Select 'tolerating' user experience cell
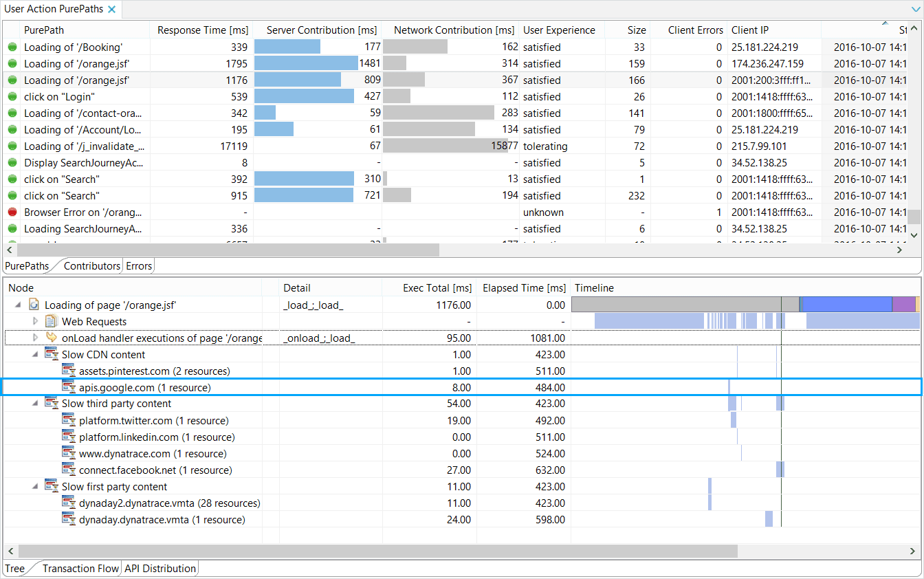 coord(545,146)
